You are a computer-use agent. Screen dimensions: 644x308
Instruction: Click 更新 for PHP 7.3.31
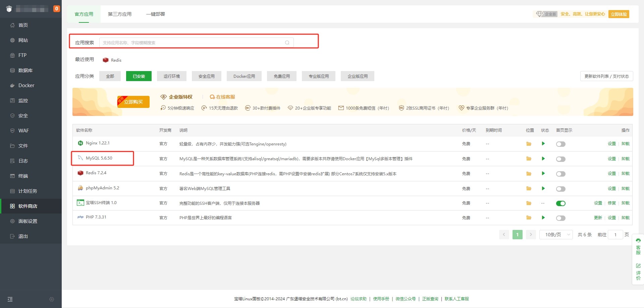[598, 218]
